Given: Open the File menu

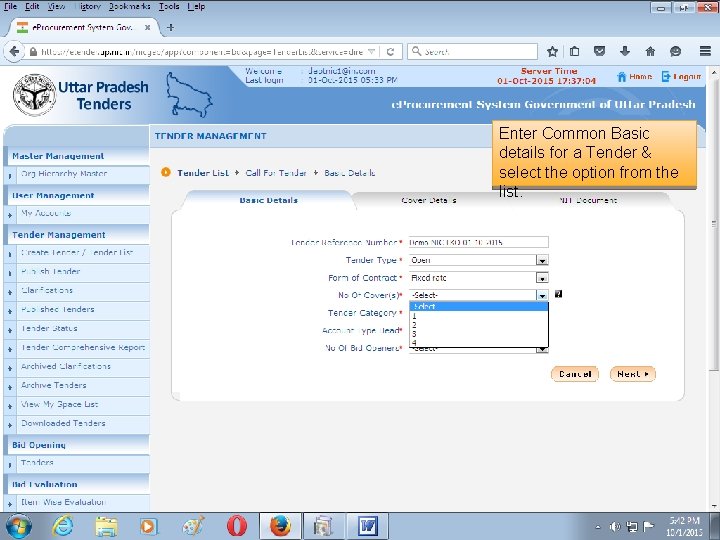Looking at the screenshot, I should click(10, 6).
